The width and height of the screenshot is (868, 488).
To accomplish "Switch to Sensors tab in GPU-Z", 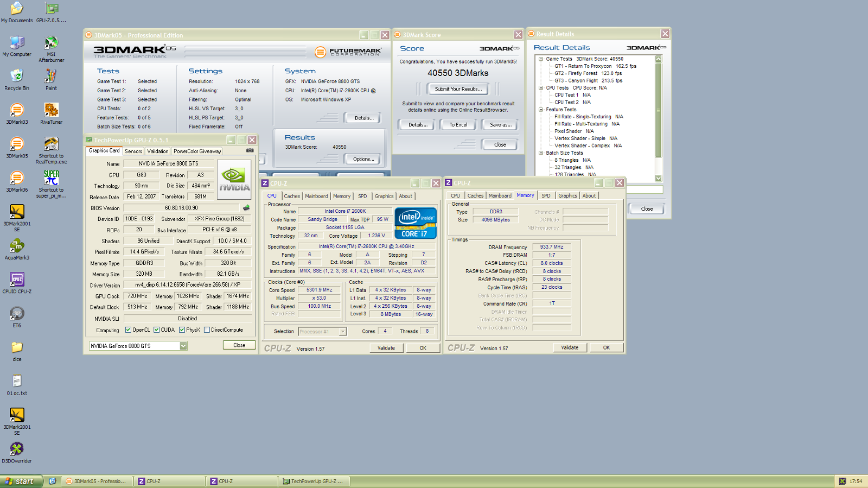I will pyautogui.click(x=133, y=151).
